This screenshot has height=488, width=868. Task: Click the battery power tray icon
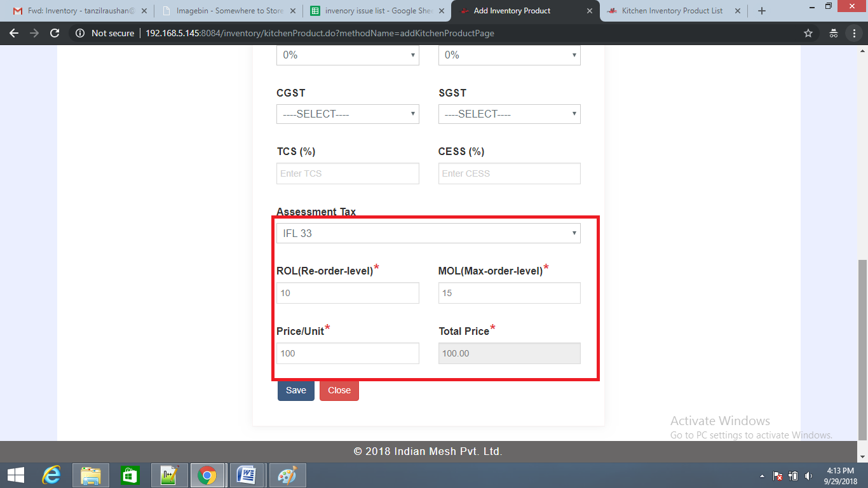(793, 476)
